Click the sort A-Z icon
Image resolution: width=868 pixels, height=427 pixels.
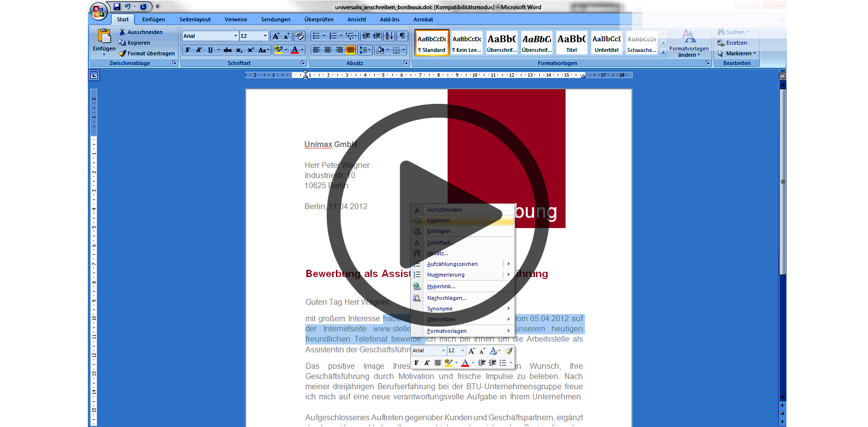(x=389, y=36)
